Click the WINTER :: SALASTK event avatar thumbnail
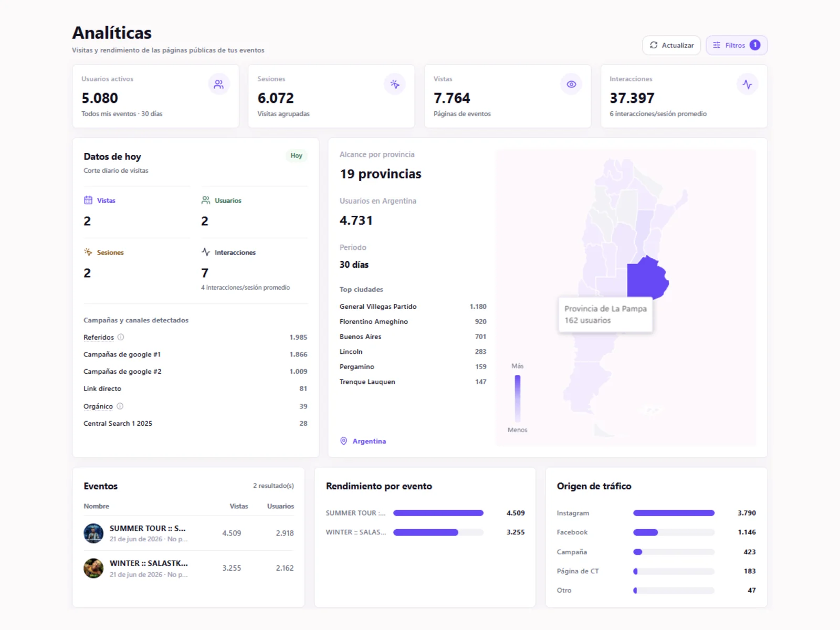Viewport: 840px width, 630px height. tap(93, 568)
